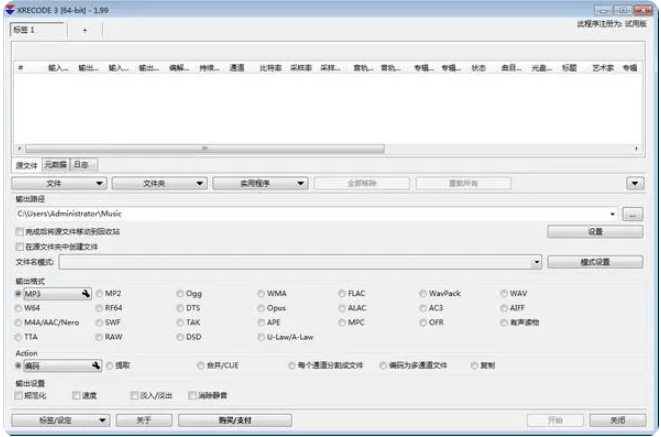The width and height of the screenshot is (661, 437).
Task: Toggle the 速度 speed checkbox
Action: (x=76, y=395)
